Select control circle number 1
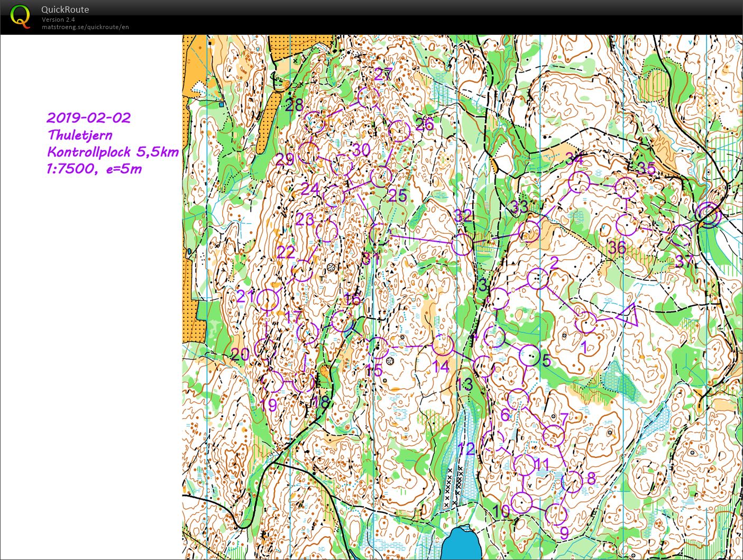The height and width of the screenshot is (560, 743). click(x=586, y=322)
